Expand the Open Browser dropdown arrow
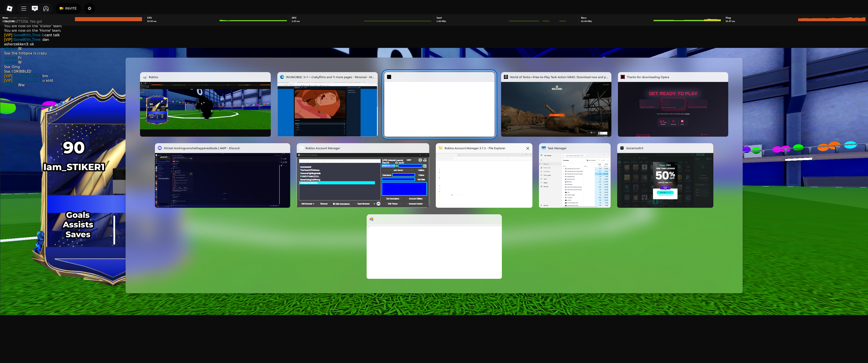The image size is (868, 363). 374,204
